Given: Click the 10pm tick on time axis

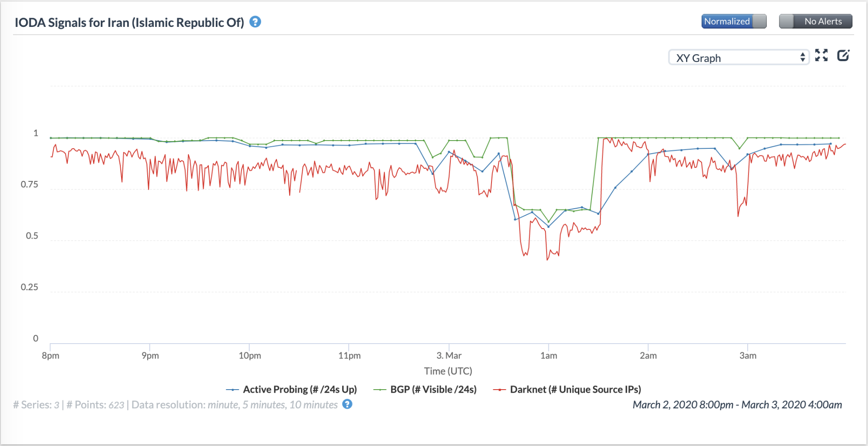Looking at the screenshot, I should click(250, 356).
